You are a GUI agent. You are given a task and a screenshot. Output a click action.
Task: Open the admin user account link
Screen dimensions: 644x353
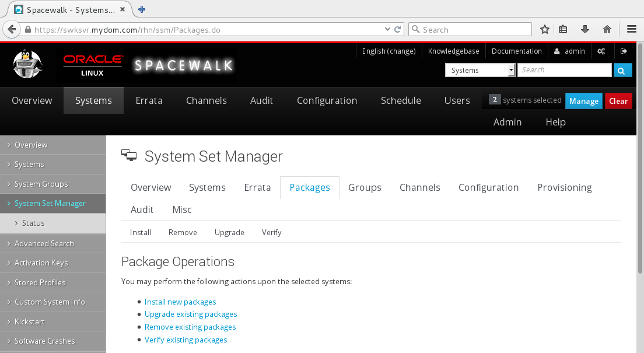tap(570, 51)
